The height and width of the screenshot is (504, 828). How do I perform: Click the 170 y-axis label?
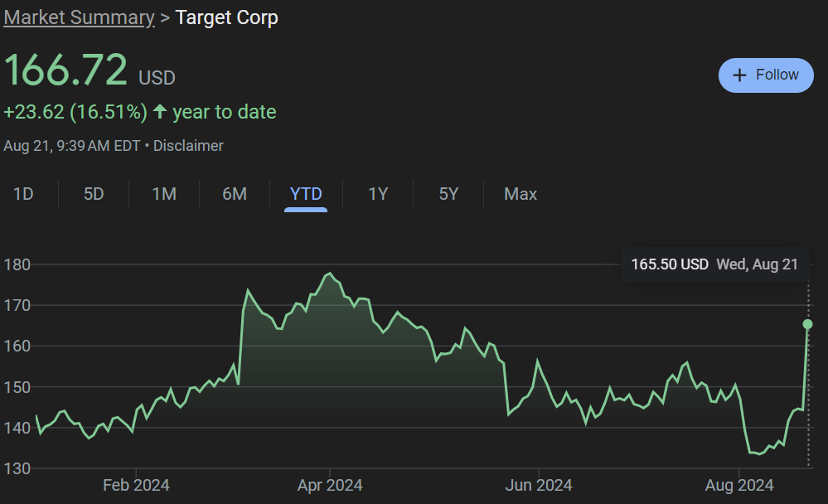(17, 305)
